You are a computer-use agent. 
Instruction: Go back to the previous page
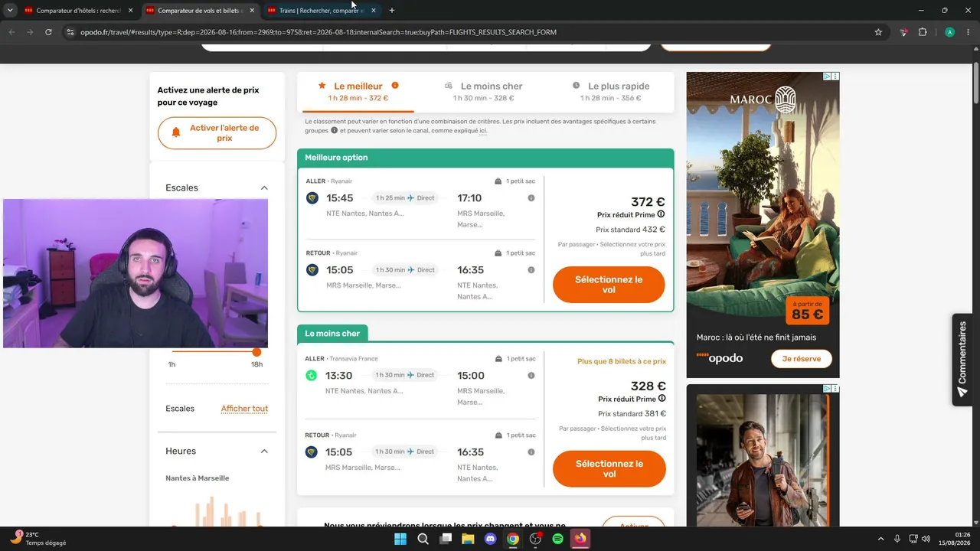point(11,32)
